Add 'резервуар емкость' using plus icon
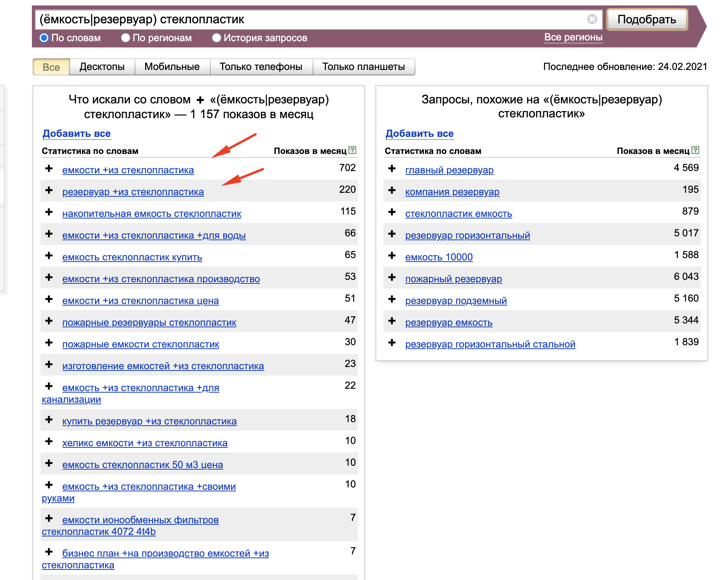This screenshot has width=728, height=580. click(x=392, y=321)
